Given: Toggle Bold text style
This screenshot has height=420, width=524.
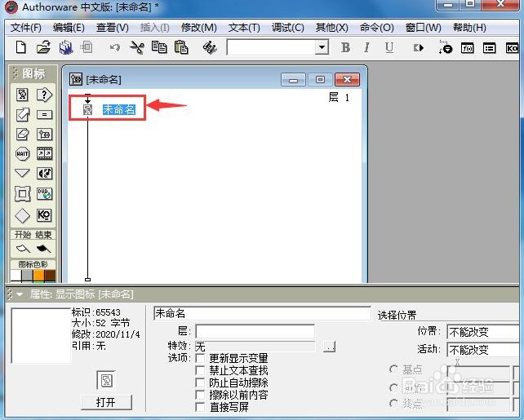Looking at the screenshot, I should pyautogui.click(x=345, y=47).
